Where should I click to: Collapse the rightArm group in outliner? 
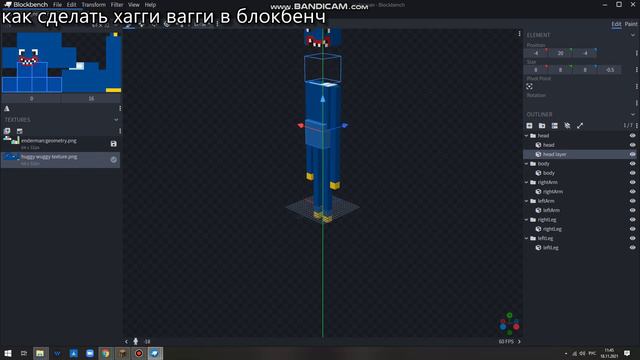tap(527, 182)
